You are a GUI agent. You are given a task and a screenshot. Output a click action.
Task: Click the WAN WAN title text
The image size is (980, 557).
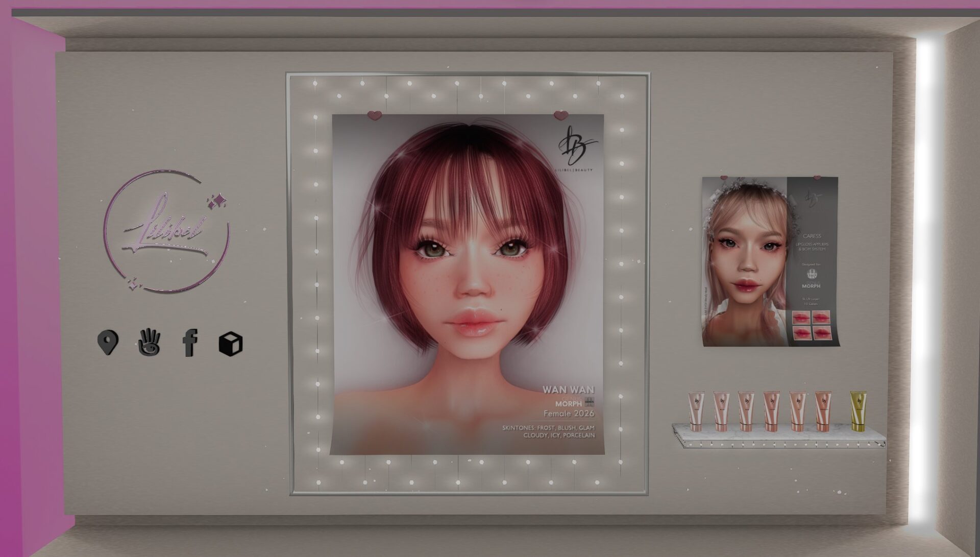568,390
